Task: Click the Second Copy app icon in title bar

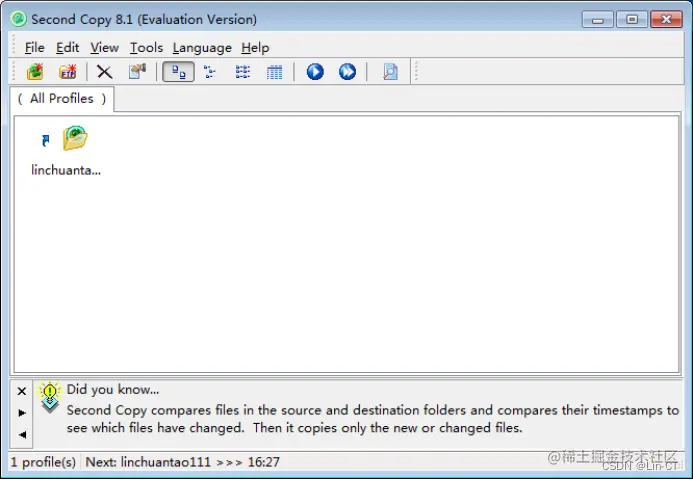Action: click(x=19, y=19)
